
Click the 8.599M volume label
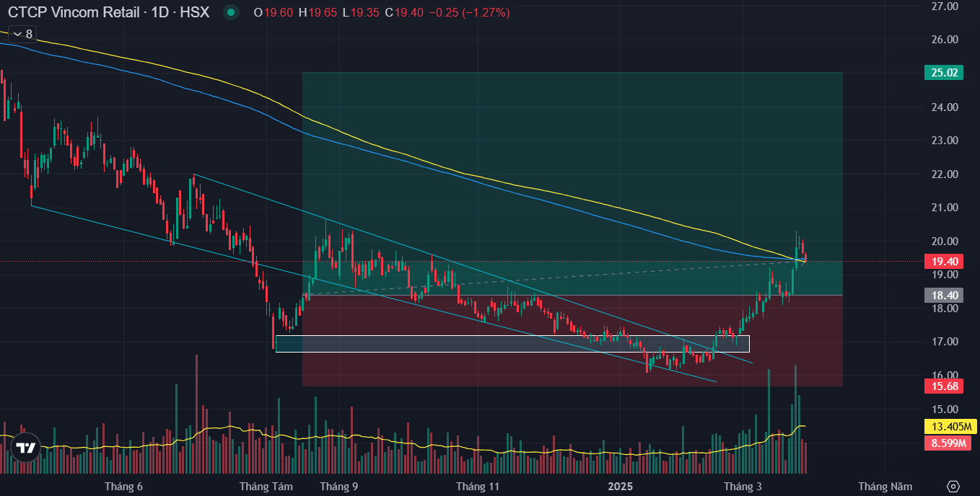pyautogui.click(x=948, y=443)
